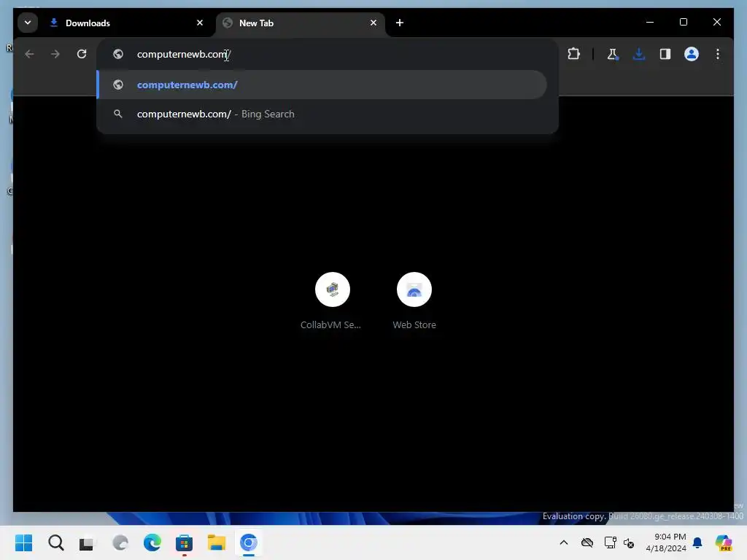Open the Web Store shortcut tile

414,300
